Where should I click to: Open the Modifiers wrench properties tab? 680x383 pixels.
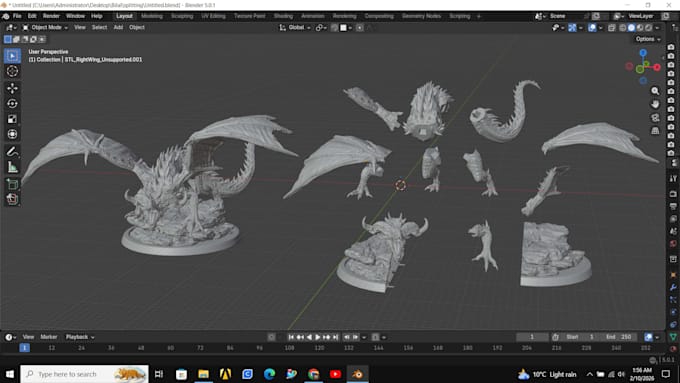coord(673,288)
